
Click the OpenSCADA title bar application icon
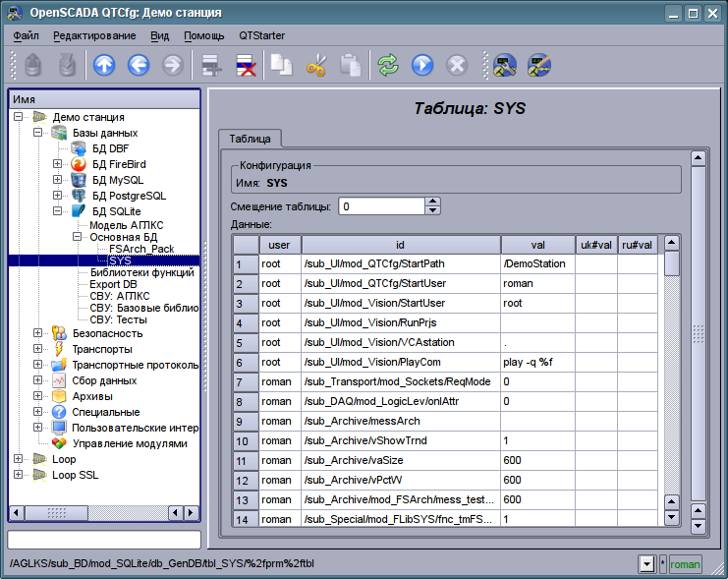click(x=15, y=13)
